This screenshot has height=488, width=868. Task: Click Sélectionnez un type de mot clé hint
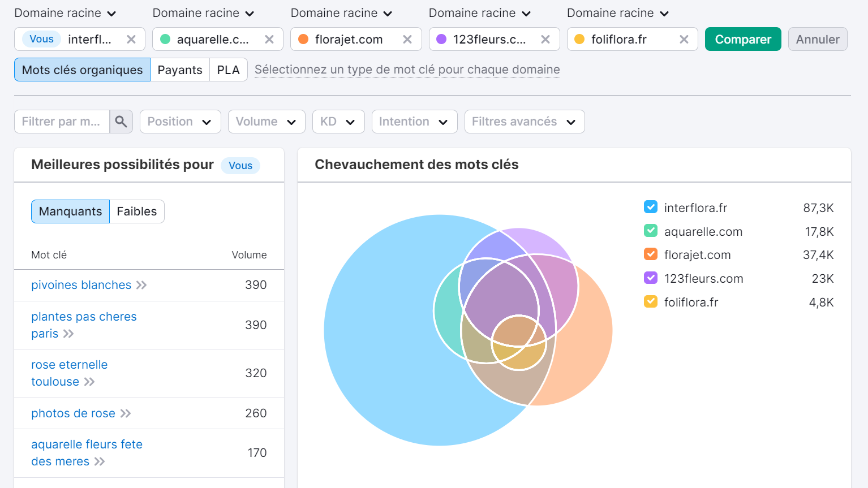(407, 70)
